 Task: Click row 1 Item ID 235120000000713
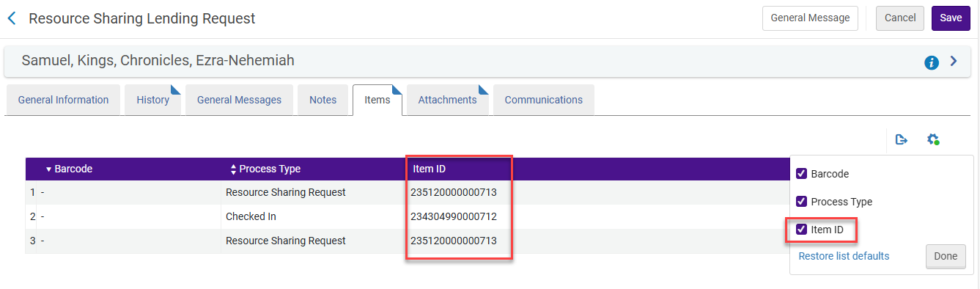(x=454, y=192)
